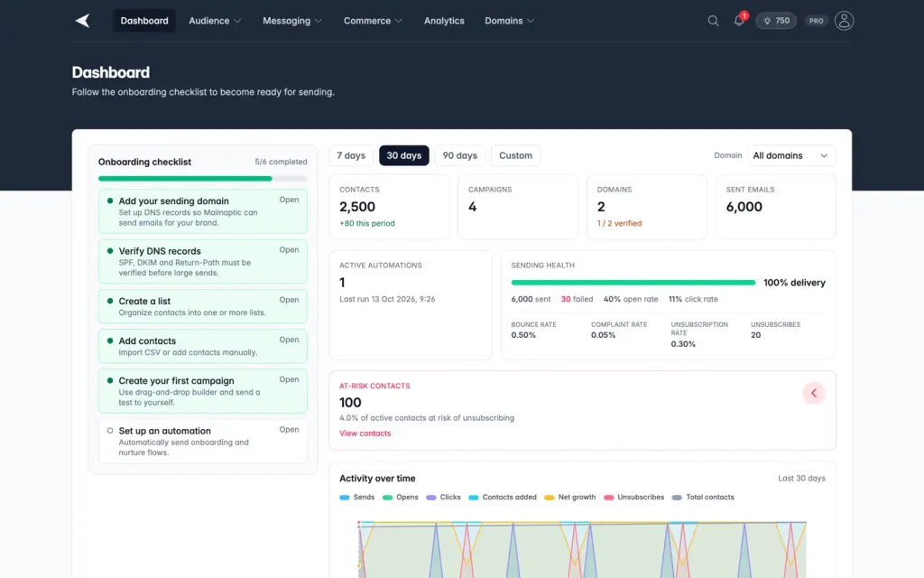Go to the Dashboard nav item
The width and height of the screenshot is (924, 578).
tap(144, 21)
